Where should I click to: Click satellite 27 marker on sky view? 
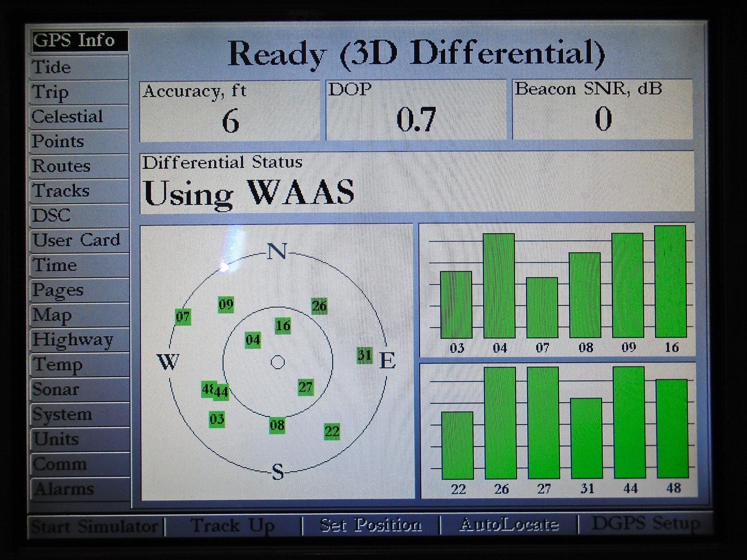pos(305,387)
